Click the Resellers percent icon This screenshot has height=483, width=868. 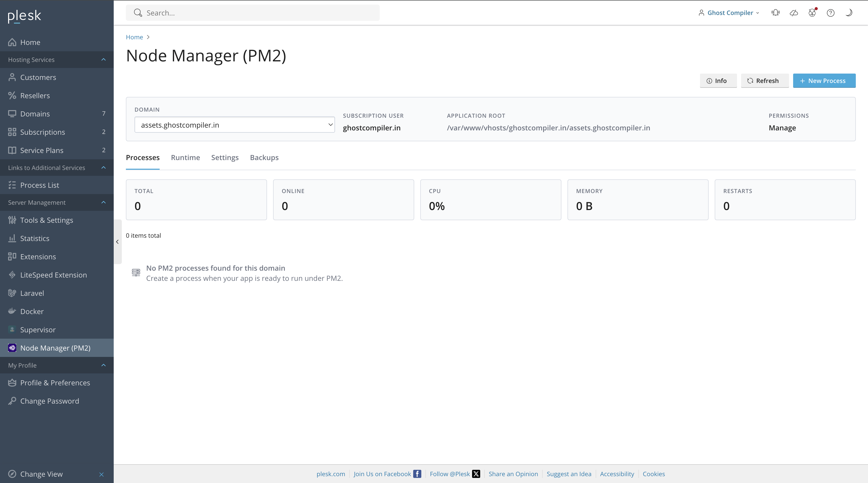pos(12,96)
